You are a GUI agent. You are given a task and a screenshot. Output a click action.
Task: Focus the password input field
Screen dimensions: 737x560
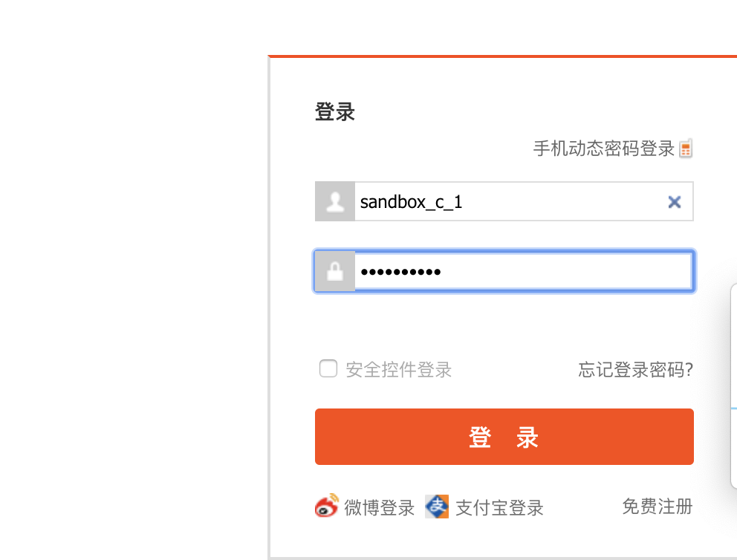coord(523,271)
